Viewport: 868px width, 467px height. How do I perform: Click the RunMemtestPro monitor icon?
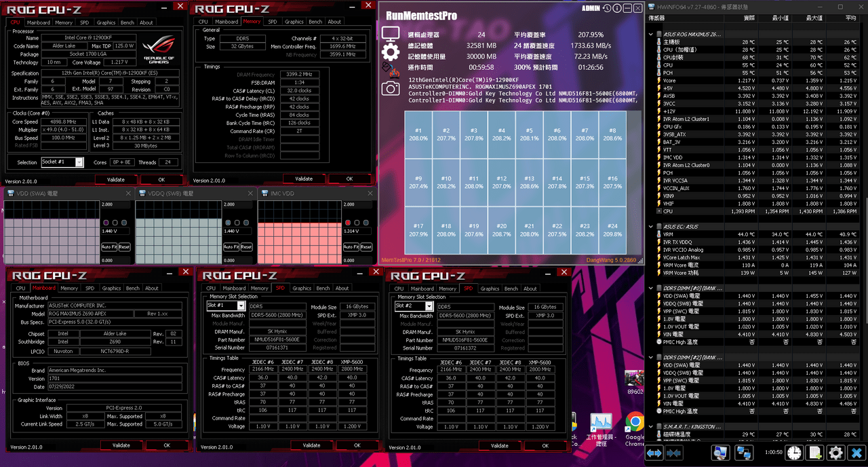tap(390, 33)
